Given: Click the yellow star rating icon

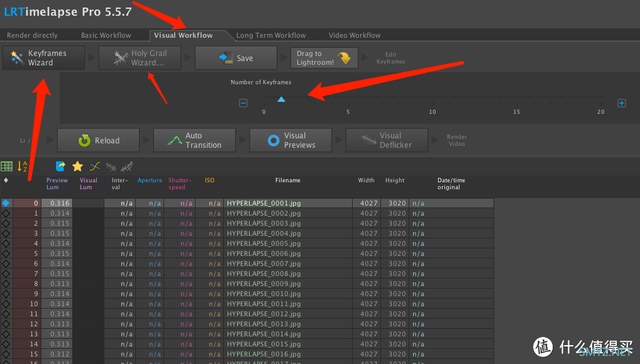Looking at the screenshot, I should tap(77, 167).
